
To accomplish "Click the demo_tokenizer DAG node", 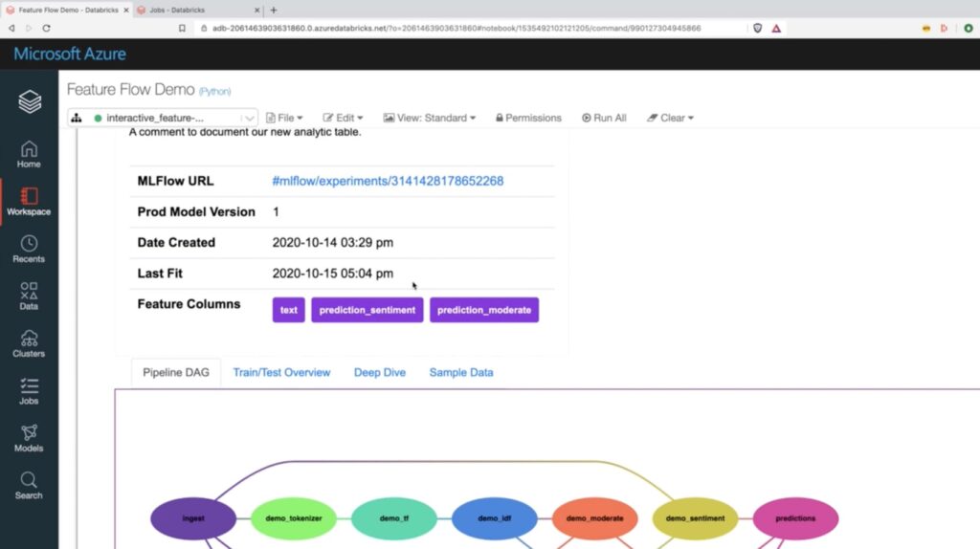I will coord(294,518).
